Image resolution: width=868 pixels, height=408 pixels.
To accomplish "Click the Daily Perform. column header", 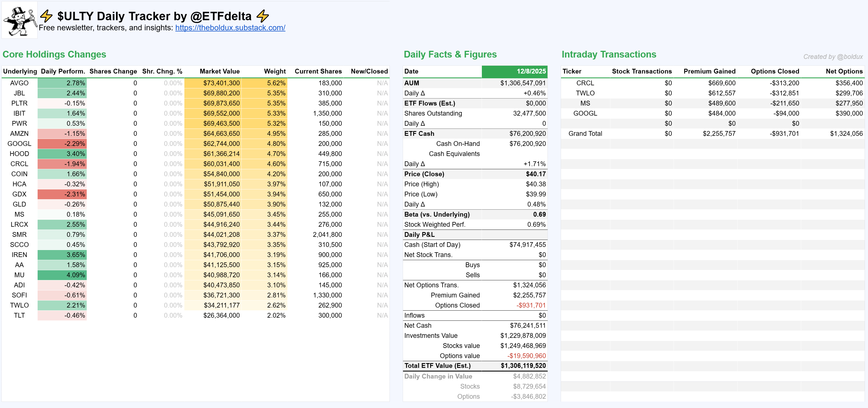I will click(x=63, y=72).
